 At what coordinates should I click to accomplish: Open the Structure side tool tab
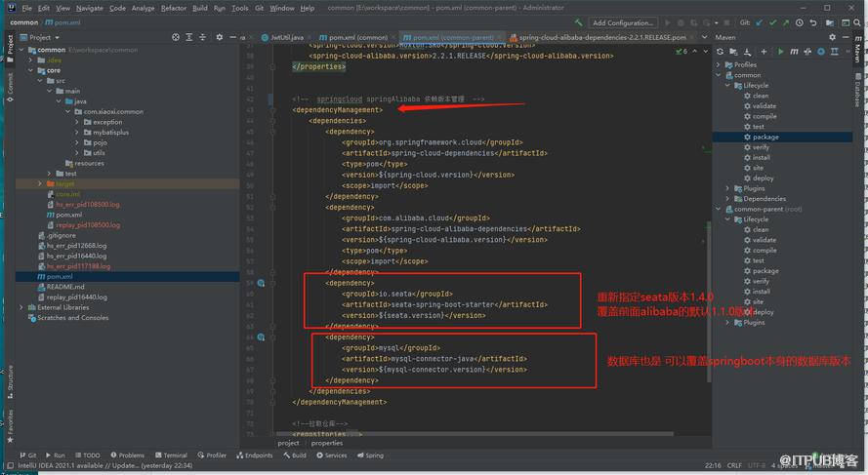click(x=10, y=381)
